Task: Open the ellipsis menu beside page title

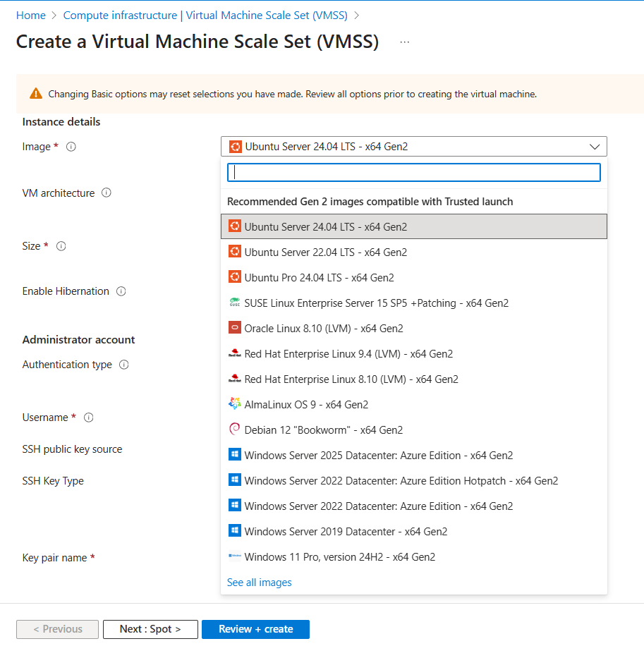Action: pos(404,42)
